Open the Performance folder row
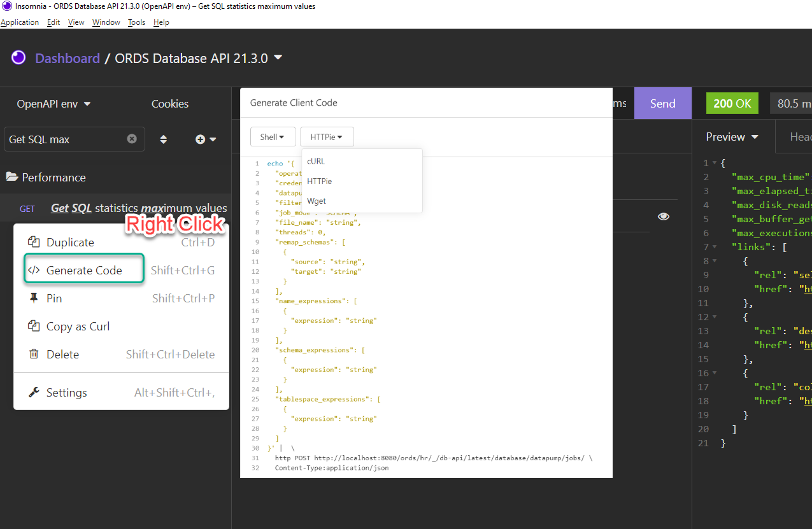812x529 pixels. point(115,177)
